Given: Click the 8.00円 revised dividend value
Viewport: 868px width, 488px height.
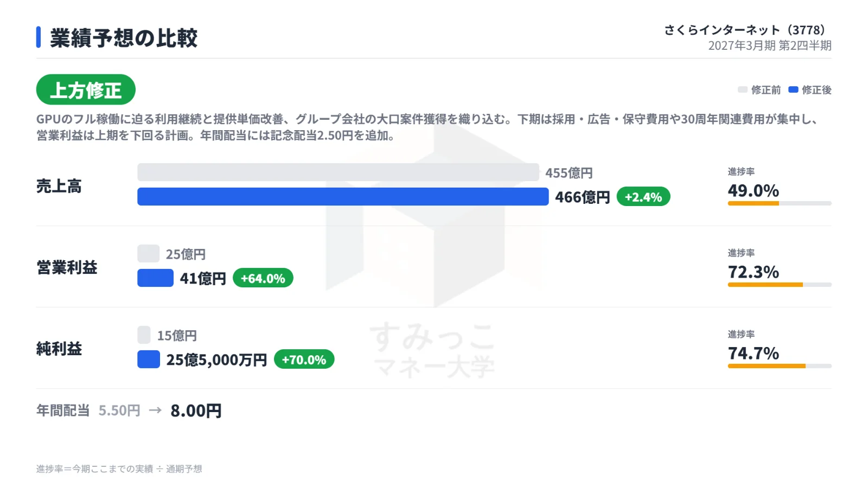Looking at the screenshot, I should click(196, 410).
